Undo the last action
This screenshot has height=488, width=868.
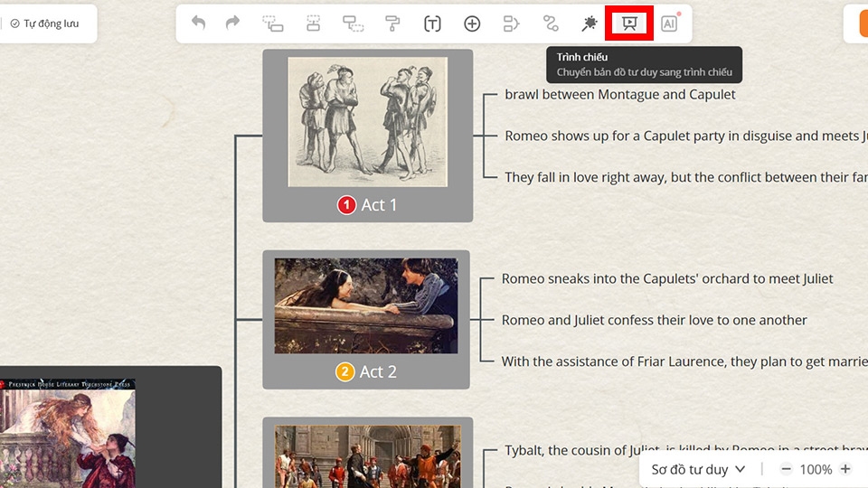[x=198, y=23]
